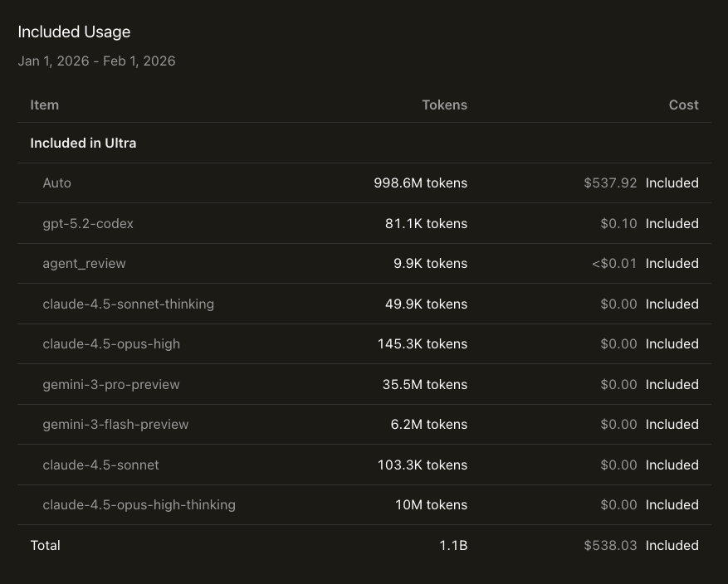Select the Auto model row

pyautogui.click(x=56, y=182)
